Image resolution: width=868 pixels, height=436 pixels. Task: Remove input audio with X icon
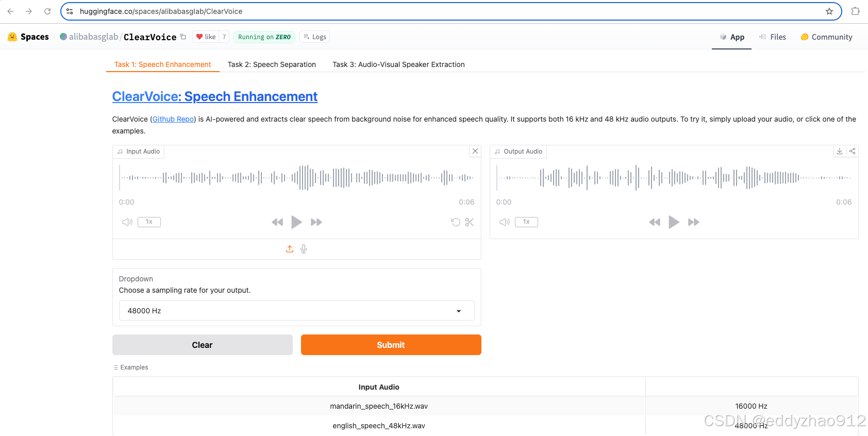coord(475,151)
